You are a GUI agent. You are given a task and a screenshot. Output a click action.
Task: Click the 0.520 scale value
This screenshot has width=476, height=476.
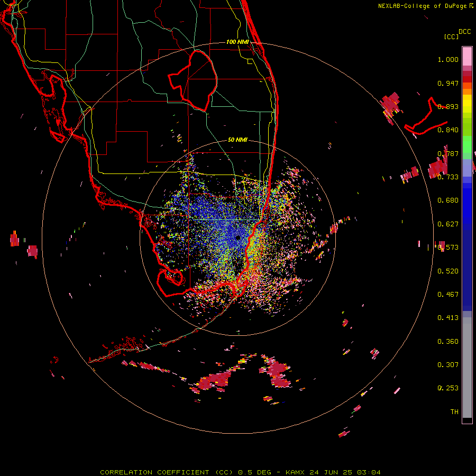[448, 271]
